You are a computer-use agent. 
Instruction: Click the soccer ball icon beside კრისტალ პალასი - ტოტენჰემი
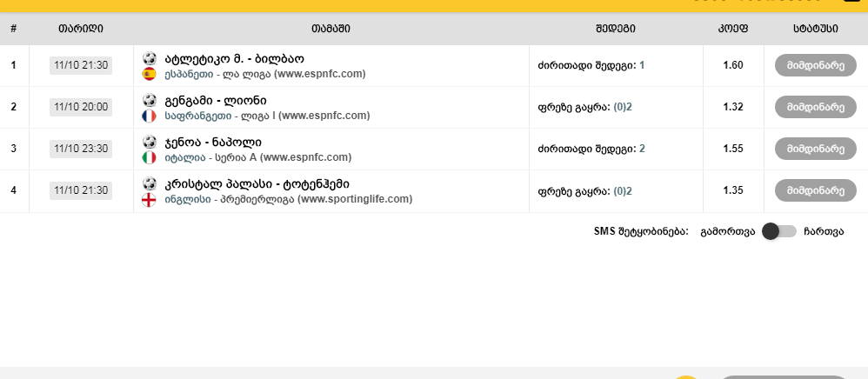150,183
